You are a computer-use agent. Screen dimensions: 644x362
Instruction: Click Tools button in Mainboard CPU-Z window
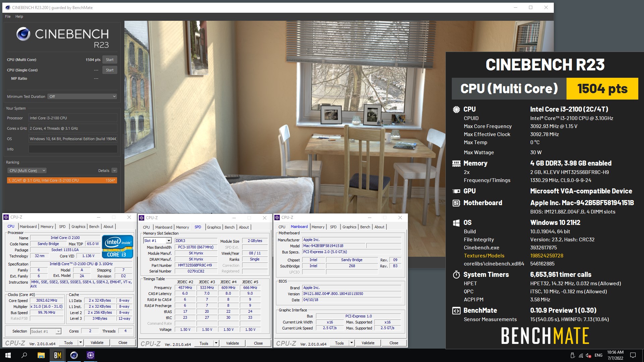pyautogui.click(x=339, y=343)
